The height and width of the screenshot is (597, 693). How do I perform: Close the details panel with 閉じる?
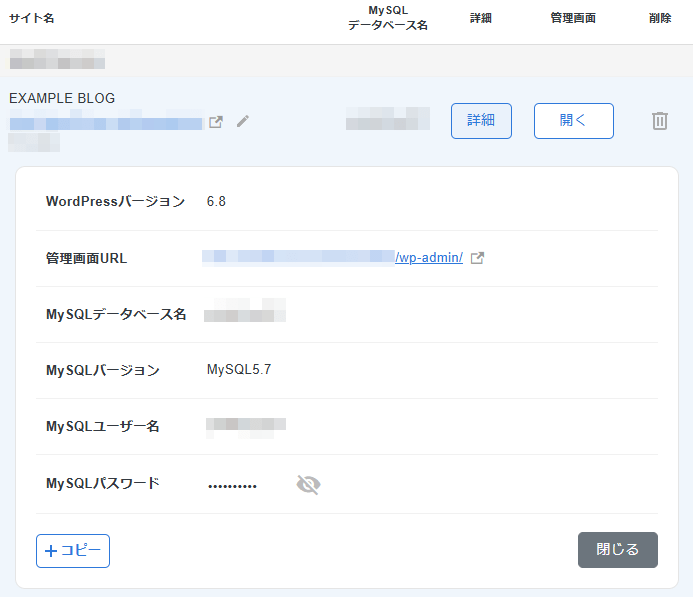click(x=617, y=550)
